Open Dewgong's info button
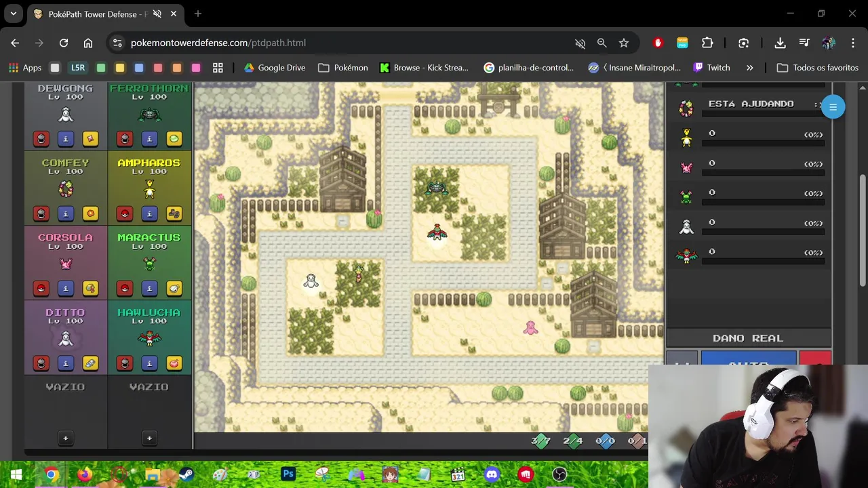 (x=66, y=139)
